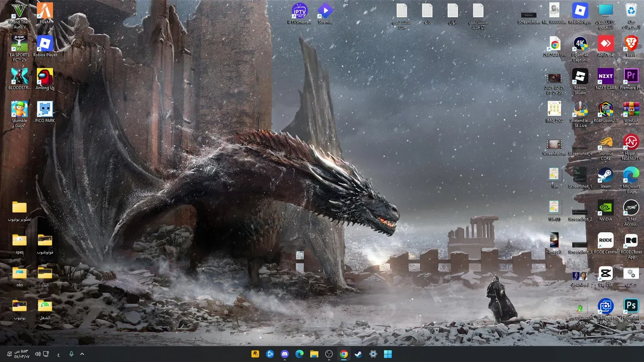Select the 18h file icon
This screenshot has height=362, width=644.
pos(554,177)
